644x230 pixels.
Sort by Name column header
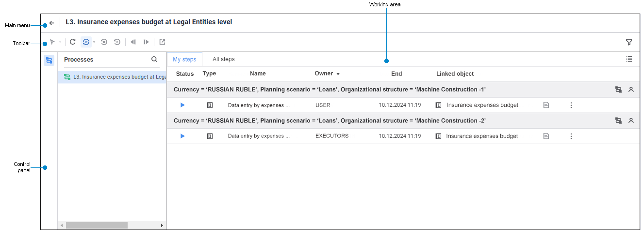coord(258,74)
